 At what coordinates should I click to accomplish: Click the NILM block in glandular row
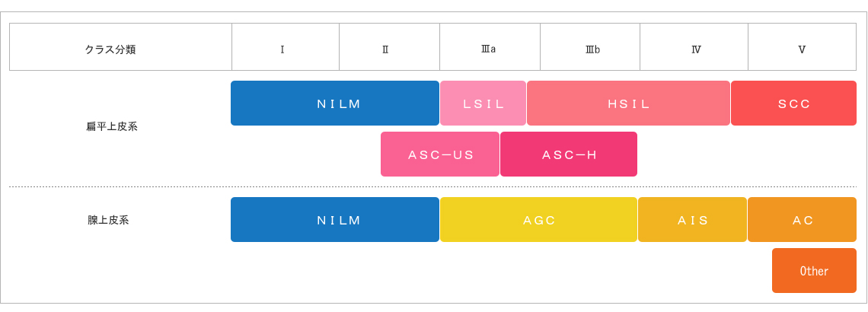point(335,220)
